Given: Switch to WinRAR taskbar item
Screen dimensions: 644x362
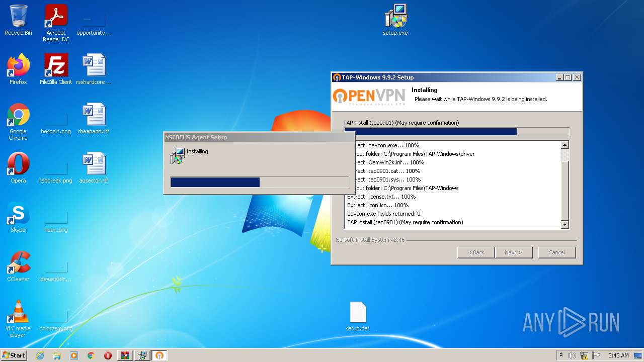Looking at the screenshot, I should pos(125,355).
